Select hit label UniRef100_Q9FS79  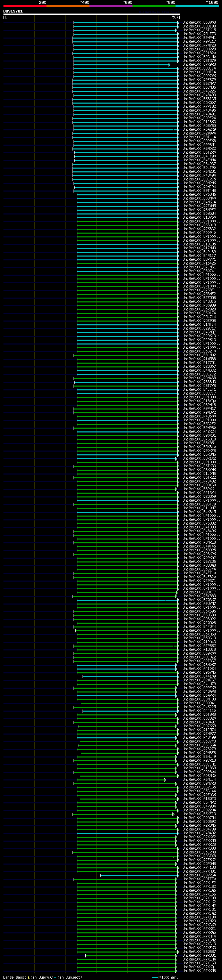(199, 80)
